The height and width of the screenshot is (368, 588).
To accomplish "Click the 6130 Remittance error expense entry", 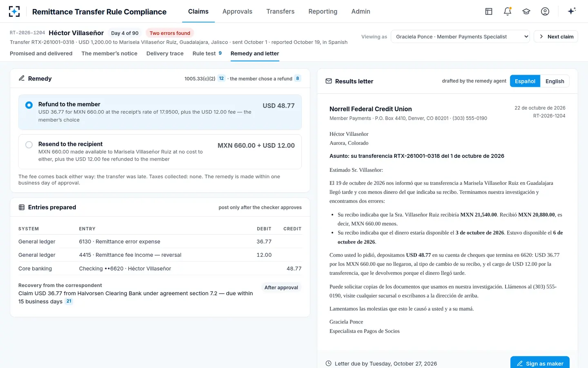I will pyautogui.click(x=120, y=242).
